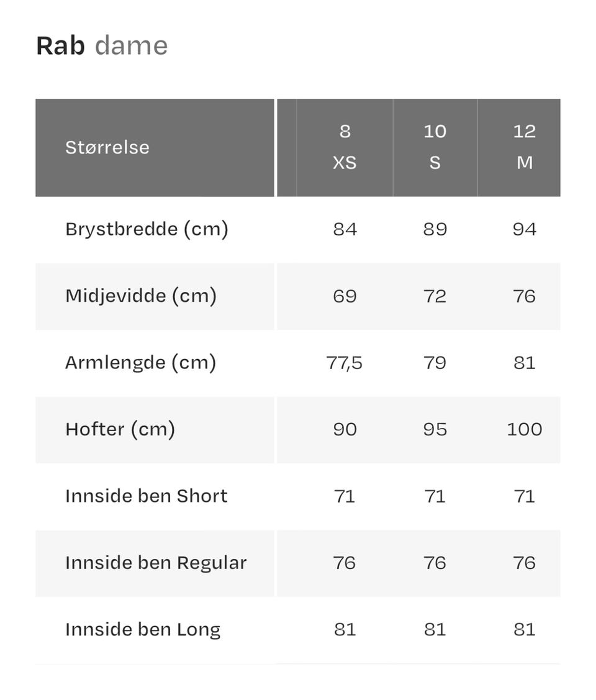Click the Innside ben Regular row label
The image size is (596, 700).
click(156, 563)
